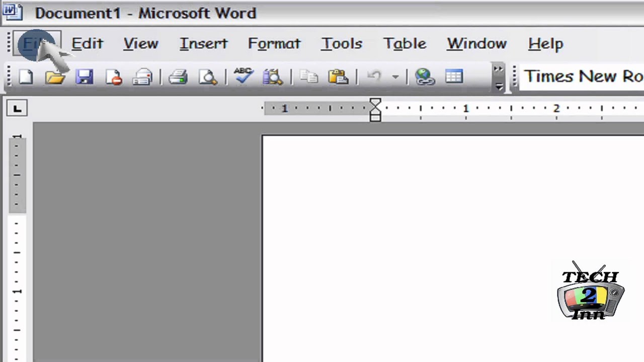Viewport: 644px width, 362px height.
Task: Open the Table menu
Action: tap(405, 44)
